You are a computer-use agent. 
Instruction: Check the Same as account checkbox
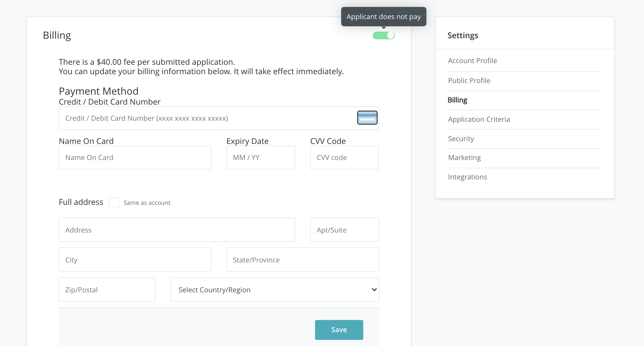(x=114, y=203)
